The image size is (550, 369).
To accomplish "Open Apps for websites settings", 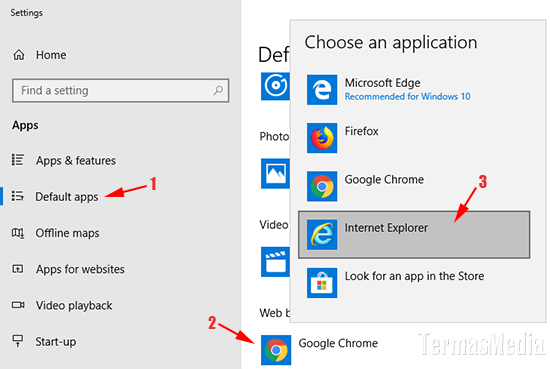I will click(x=80, y=269).
